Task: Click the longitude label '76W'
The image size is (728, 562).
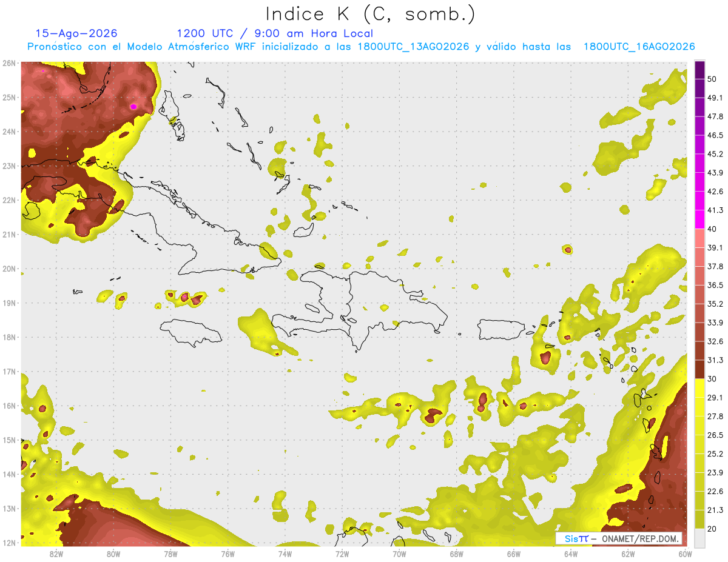Action: 227,554
